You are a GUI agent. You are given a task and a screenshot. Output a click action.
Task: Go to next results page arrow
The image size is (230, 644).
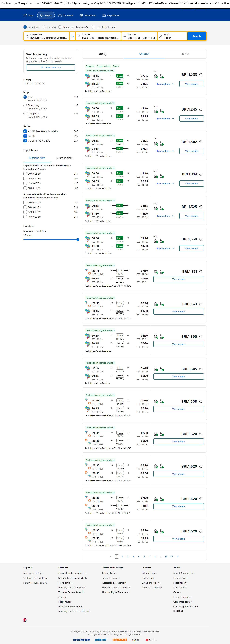(178, 557)
